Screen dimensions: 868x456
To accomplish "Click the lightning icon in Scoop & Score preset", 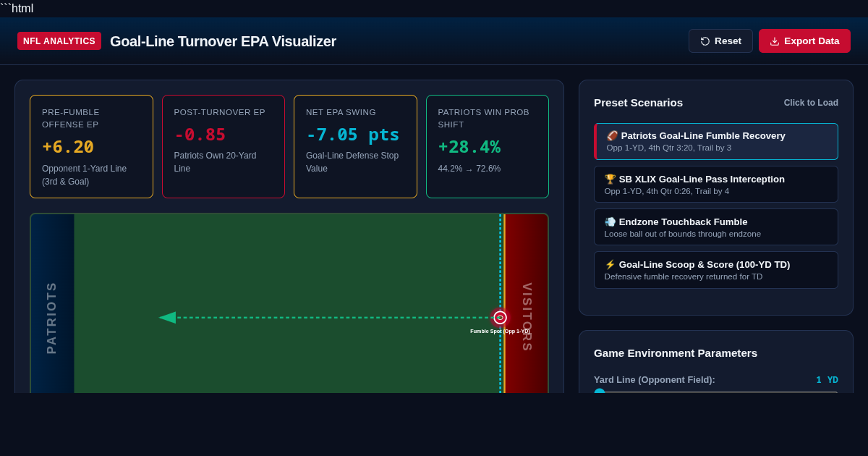I will (x=610, y=265).
